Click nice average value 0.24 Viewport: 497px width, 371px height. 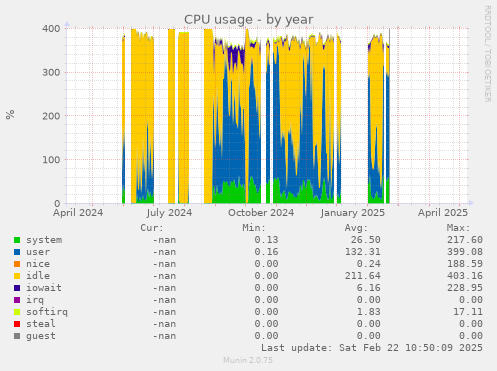coord(369,264)
